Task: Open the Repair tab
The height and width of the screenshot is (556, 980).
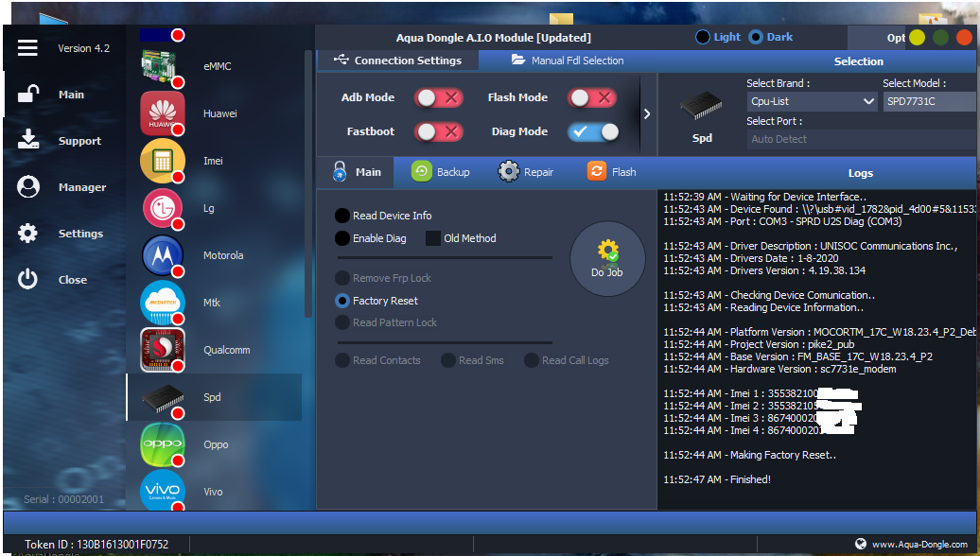Action: pos(526,172)
